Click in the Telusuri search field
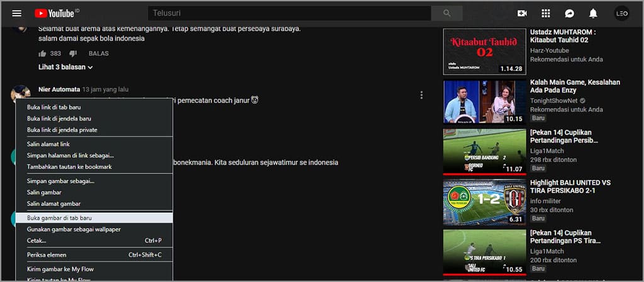Viewport: 644px width, 282px height. (x=289, y=13)
